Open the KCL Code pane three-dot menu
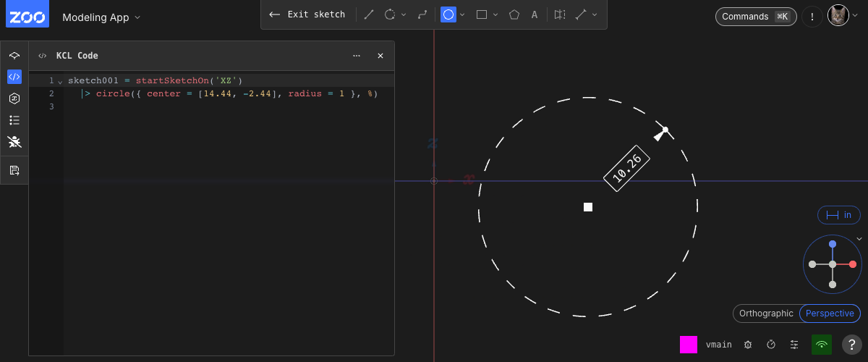Screen dimensions: 868x362 click(357, 56)
